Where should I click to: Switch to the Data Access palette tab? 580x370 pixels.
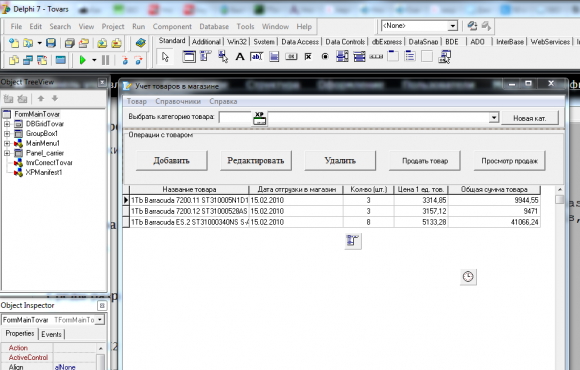300,42
